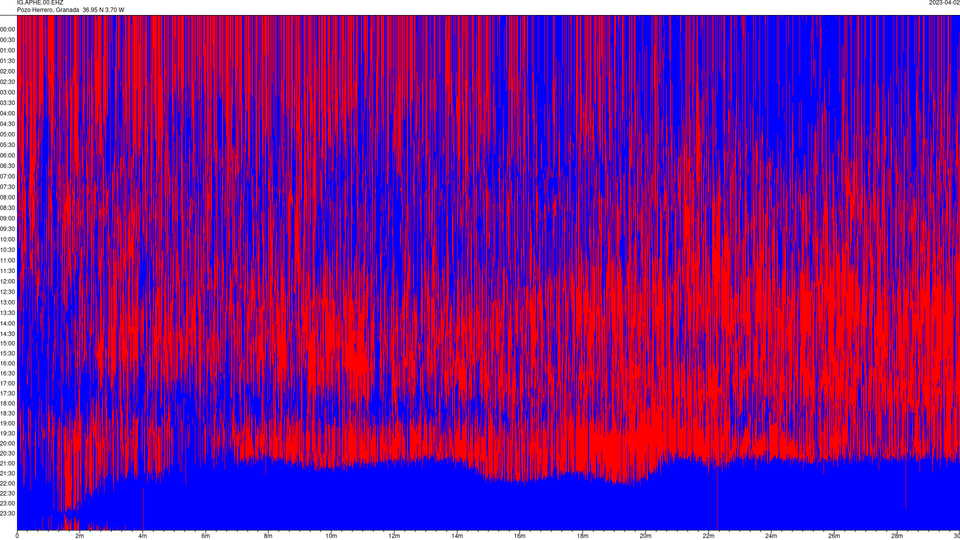This screenshot has width=960, height=540.
Task: Select the 05:00 time row label
Action: (x=7, y=134)
